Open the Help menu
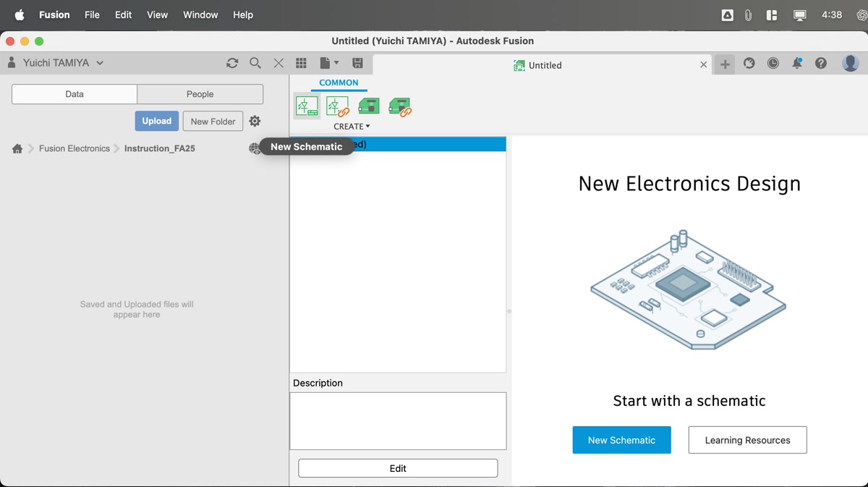 tap(243, 14)
